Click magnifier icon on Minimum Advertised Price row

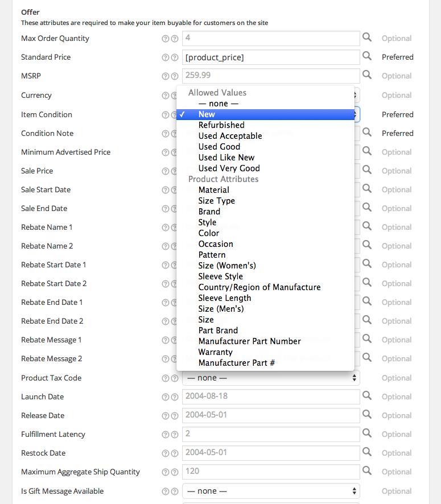[x=367, y=151]
